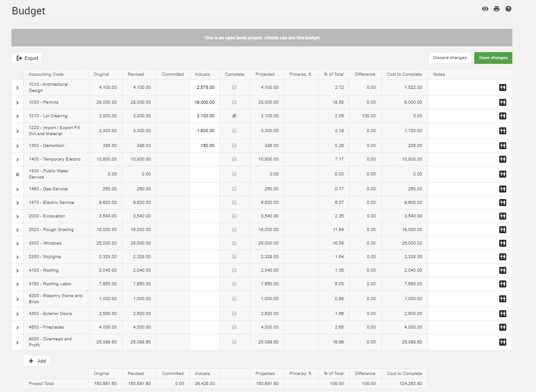Expand the 1010 Architectural Design row
The image size is (536, 392).
tap(18, 87)
